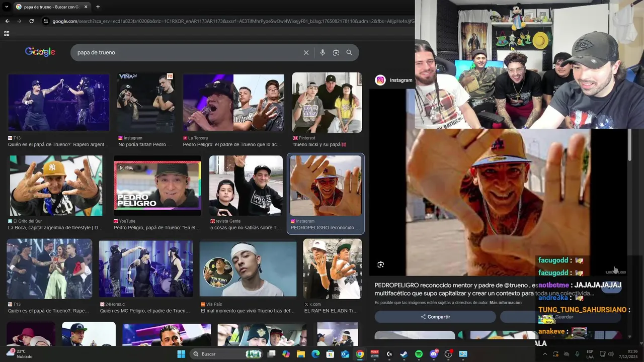Screen dimensions: 644x362
Task: Open volume control in system tray
Action: (x=611, y=354)
